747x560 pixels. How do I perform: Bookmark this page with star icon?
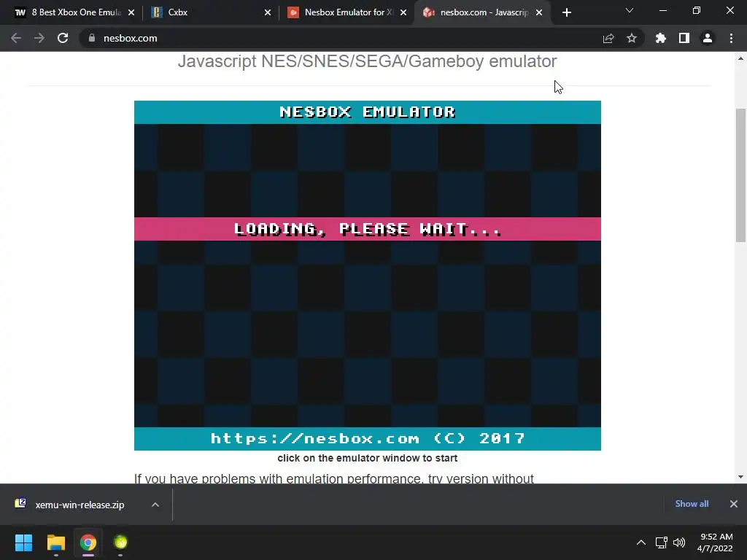[632, 38]
